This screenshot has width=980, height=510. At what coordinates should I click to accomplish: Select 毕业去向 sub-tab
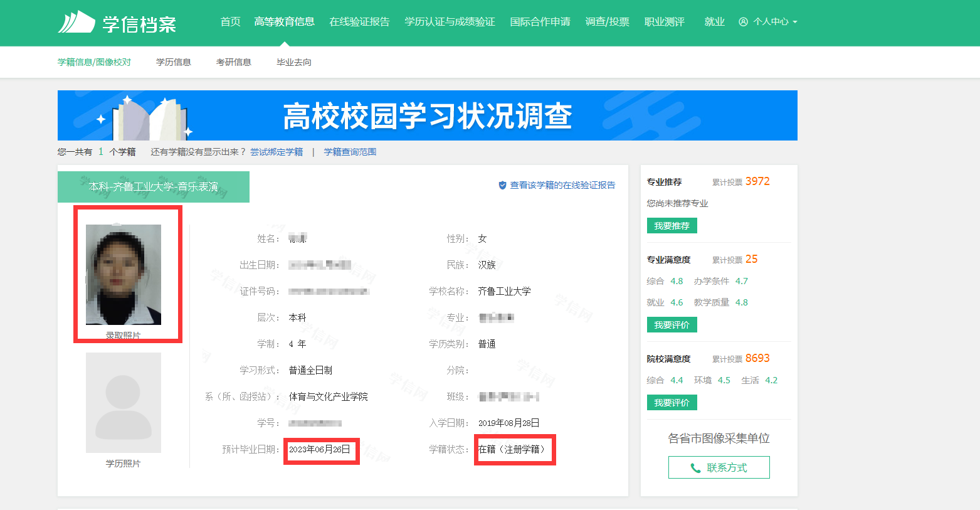[x=294, y=62]
